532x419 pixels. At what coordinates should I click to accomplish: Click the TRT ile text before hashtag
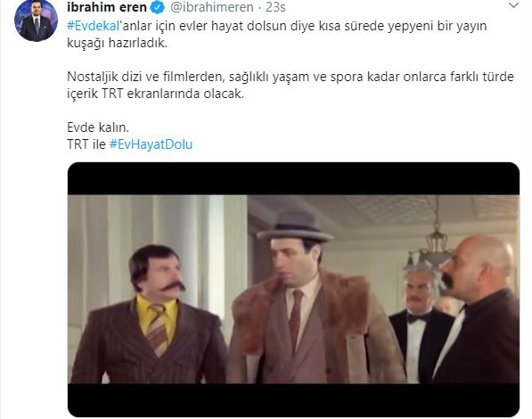tap(86, 144)
